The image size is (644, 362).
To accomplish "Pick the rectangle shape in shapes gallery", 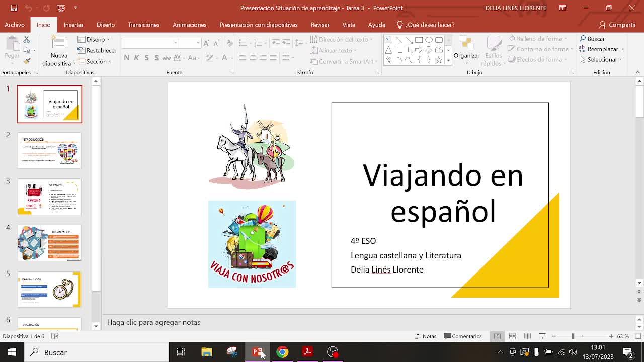I will pos(419,40).
